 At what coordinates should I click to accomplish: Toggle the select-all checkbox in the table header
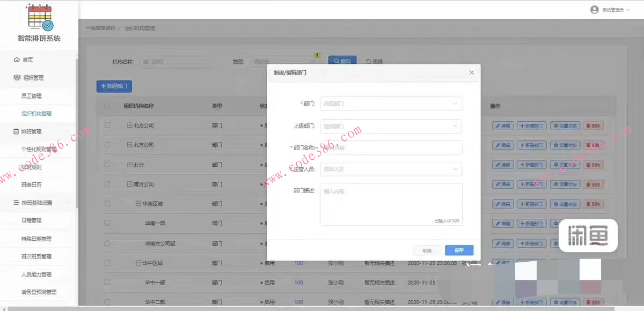pyautogui.click(x=106, y=106)
